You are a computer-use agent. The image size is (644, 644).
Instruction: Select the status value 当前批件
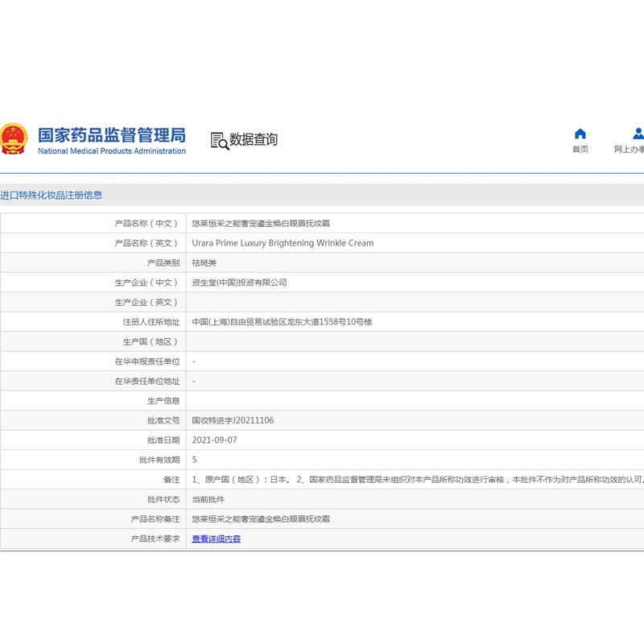tap(208, 499)
